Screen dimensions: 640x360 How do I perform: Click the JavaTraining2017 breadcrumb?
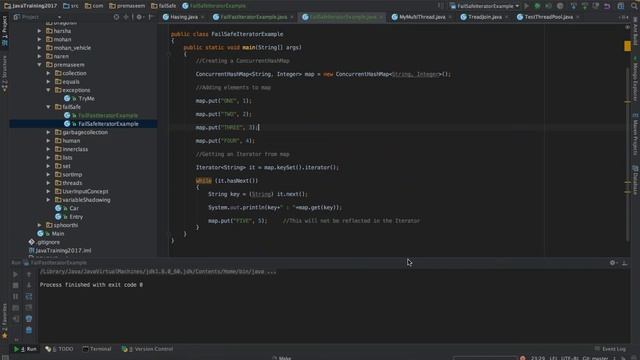[31, 6]
